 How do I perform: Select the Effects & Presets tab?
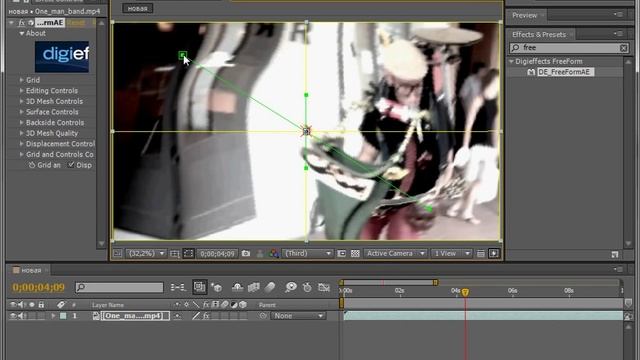[x=539, y=35]
